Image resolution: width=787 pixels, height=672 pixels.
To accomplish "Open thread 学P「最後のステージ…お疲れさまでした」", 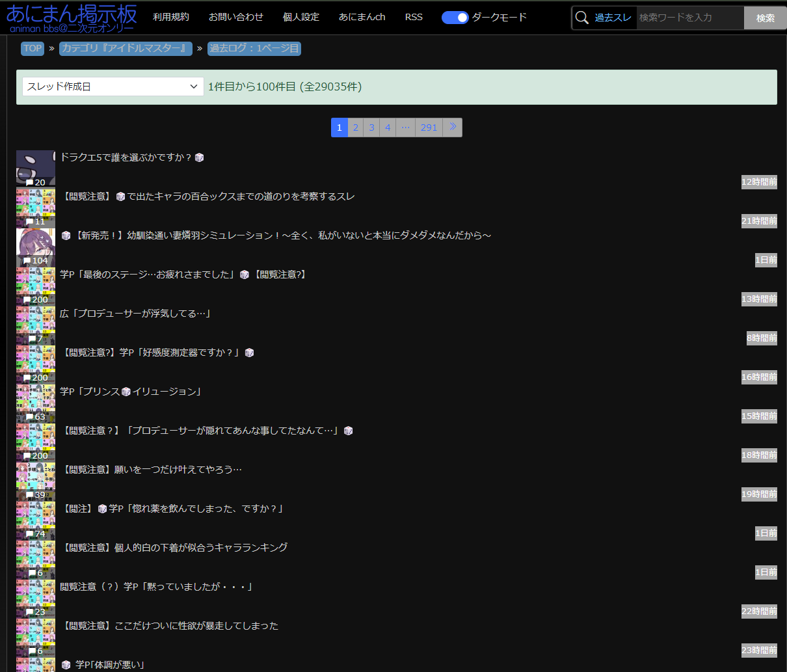I will [184, 275].
